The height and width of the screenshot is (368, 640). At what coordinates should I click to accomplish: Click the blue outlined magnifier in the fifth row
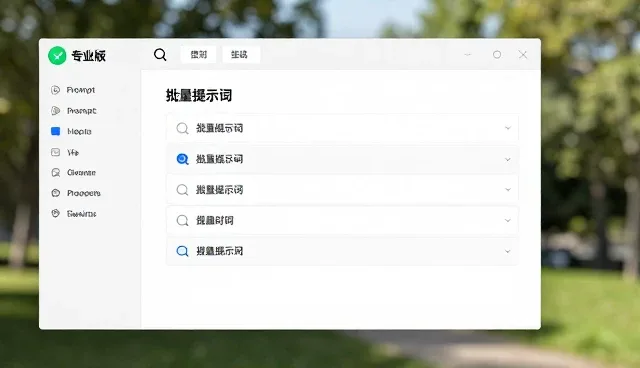tap(182, 251)
